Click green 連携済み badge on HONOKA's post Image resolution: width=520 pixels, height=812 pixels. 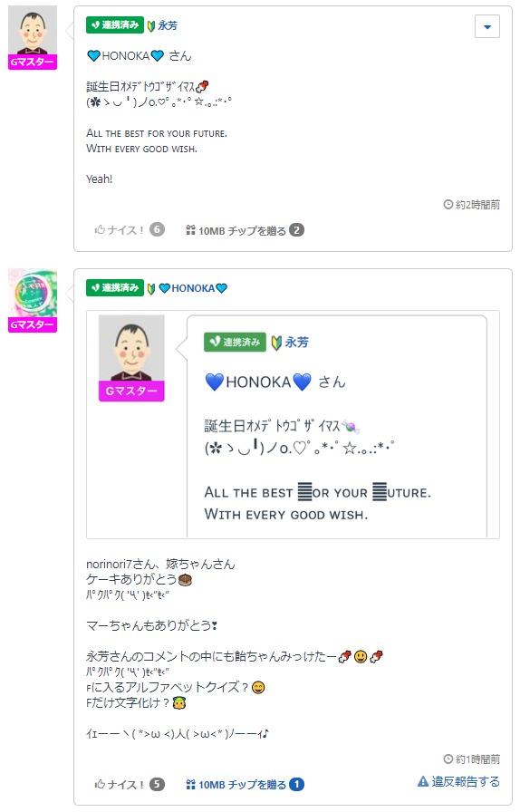click(x=115, y=288)
